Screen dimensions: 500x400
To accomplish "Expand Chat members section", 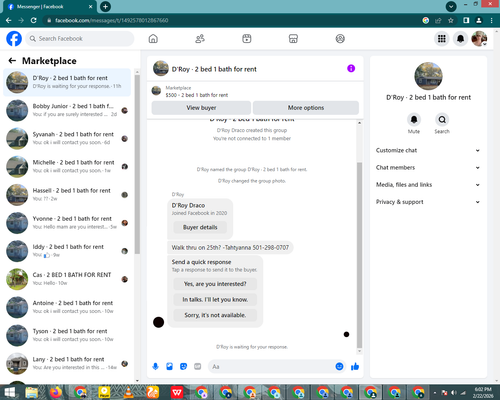I will pos(428,168).
